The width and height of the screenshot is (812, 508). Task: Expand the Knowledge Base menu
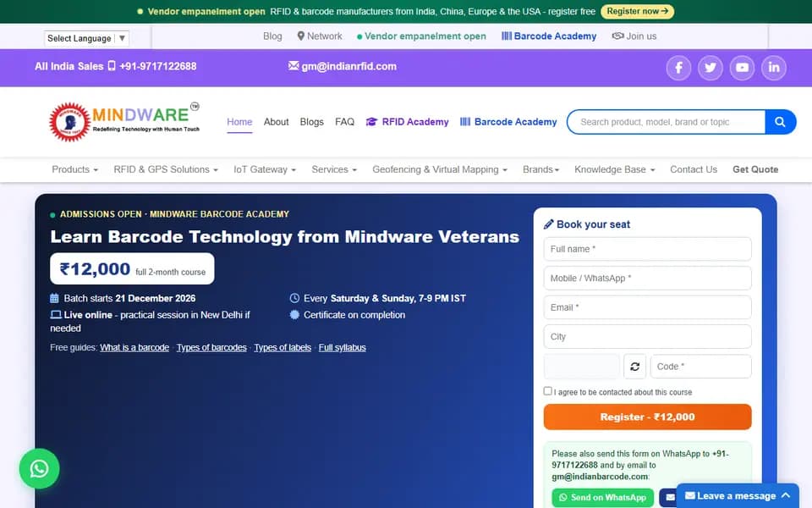coord(615,169)
